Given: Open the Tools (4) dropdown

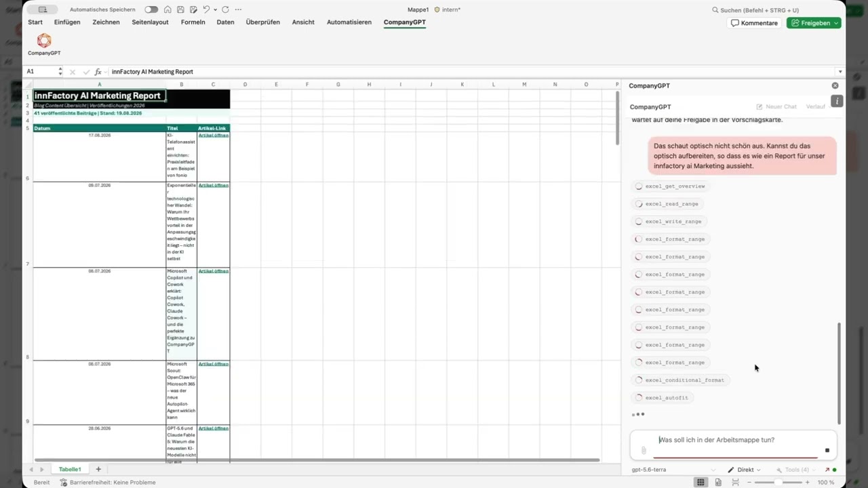Looking at the screenshot, I should 797,470.
